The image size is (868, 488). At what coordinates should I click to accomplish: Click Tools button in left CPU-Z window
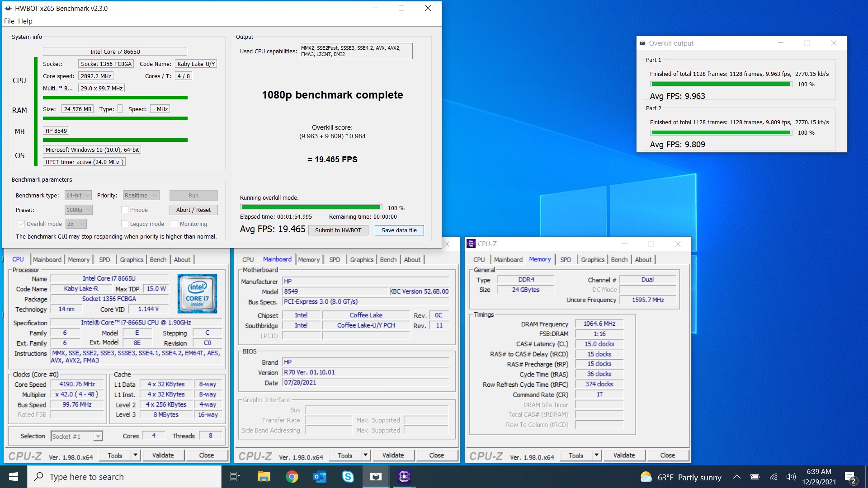point(115,455)
